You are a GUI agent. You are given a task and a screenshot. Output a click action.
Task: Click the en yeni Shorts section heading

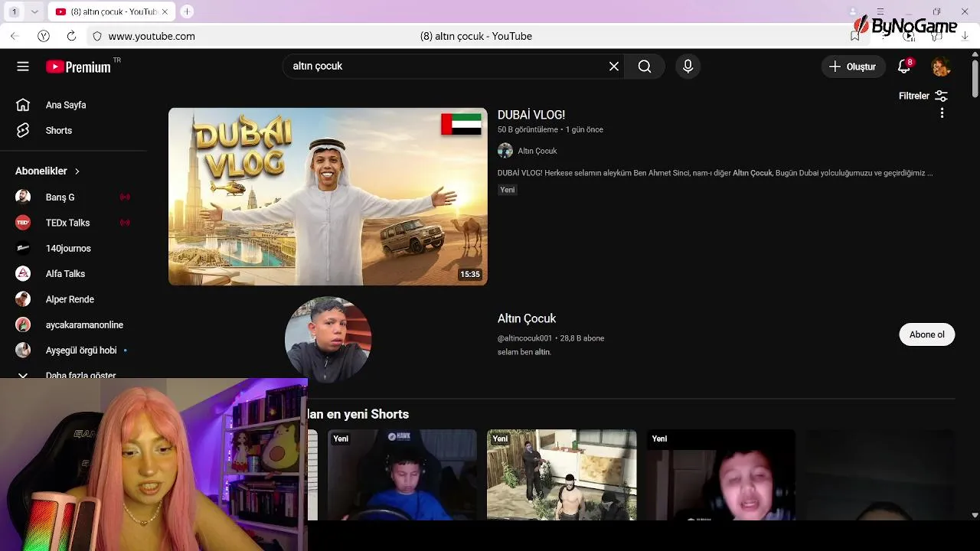[x=358, y=414]
